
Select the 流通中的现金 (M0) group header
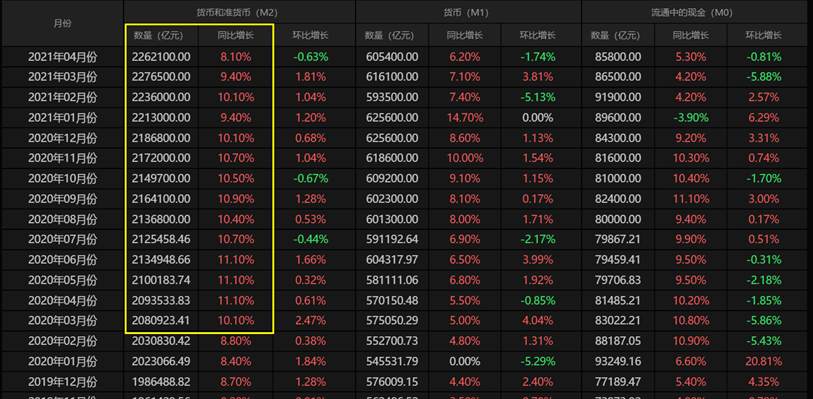[x=697, y=12]
